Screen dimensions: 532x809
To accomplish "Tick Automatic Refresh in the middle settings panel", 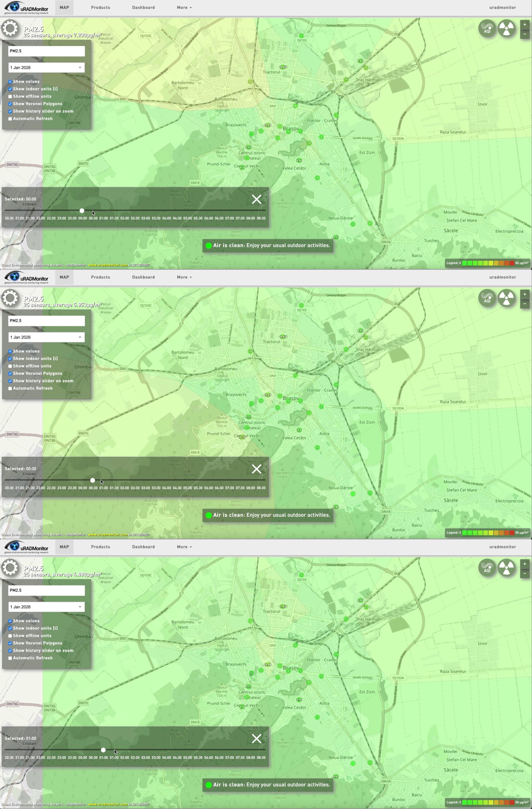I will [10, 388].
